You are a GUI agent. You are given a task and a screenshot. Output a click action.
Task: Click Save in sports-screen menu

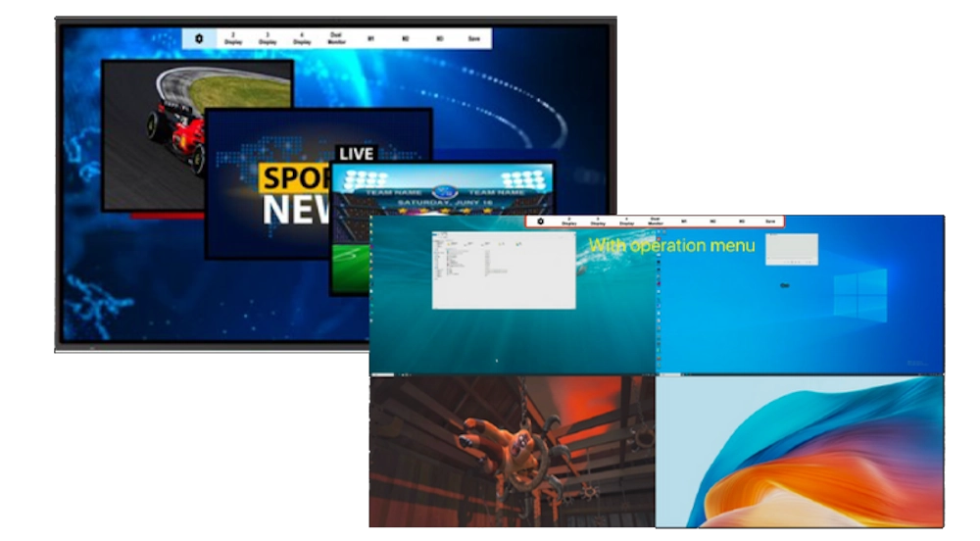[x=473, y=39]
